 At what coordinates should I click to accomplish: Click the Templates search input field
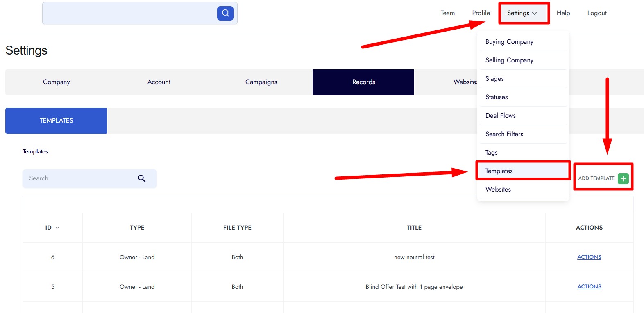click(x=80, y=178)
